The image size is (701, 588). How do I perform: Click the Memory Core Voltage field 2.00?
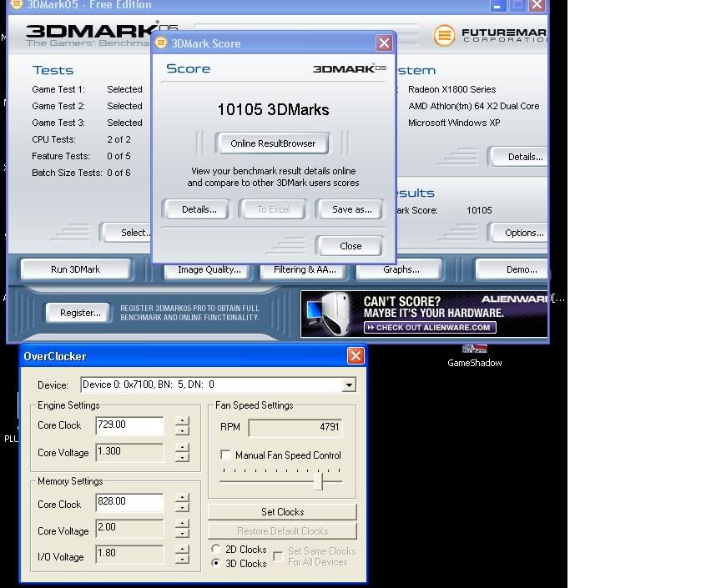tap(129, 528)
